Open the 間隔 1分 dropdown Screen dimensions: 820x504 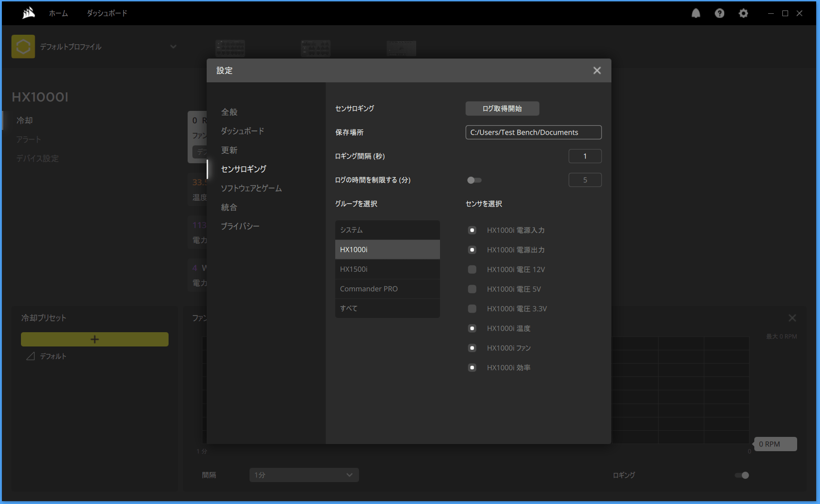click(304, 475)
